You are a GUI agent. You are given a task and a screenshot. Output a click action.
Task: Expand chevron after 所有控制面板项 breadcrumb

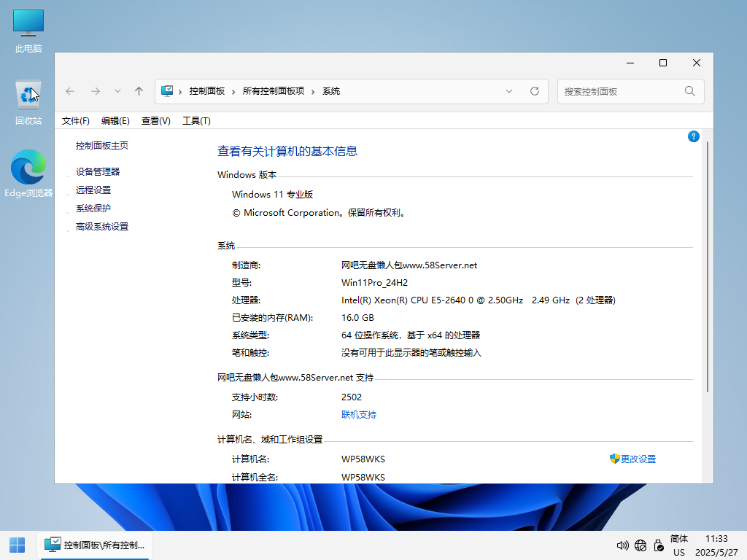point(313,92)
